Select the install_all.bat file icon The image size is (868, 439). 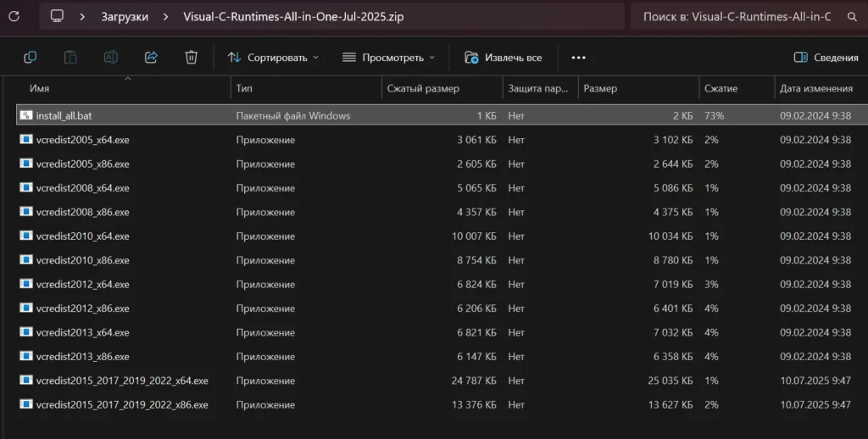[26, 115]
